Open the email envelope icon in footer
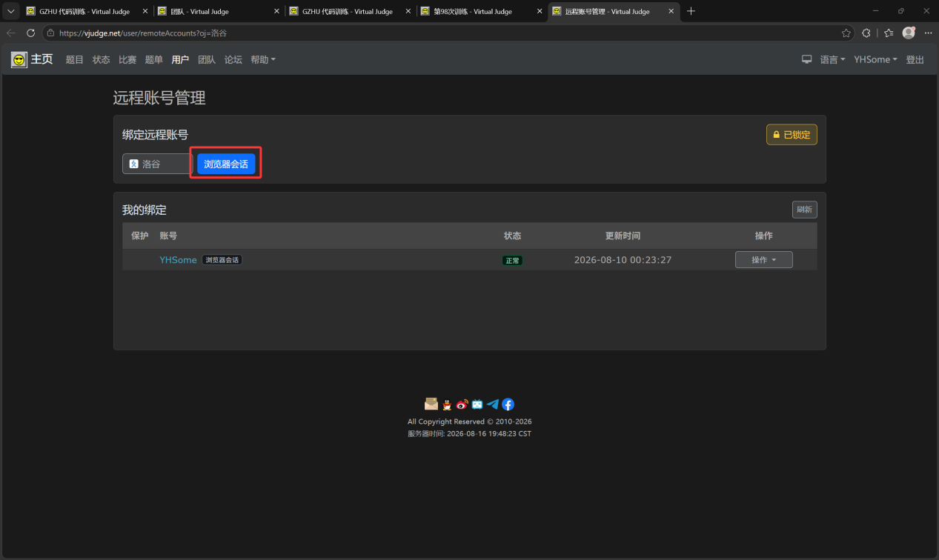 point(431,404)
